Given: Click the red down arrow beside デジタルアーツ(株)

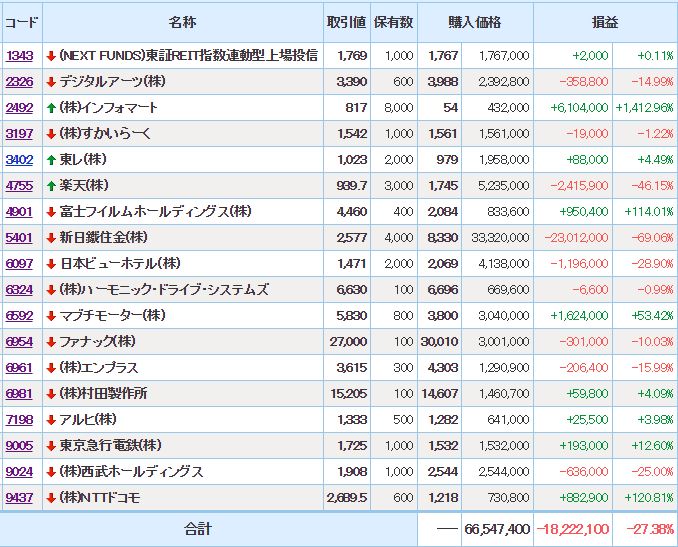Looking at the screenshot, I should (51, 82).
